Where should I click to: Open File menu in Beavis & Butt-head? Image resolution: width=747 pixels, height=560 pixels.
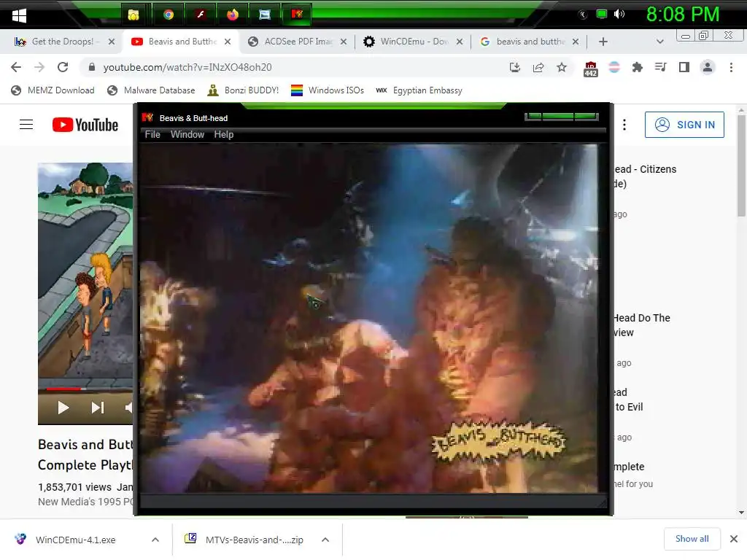[x=152, y=135]
